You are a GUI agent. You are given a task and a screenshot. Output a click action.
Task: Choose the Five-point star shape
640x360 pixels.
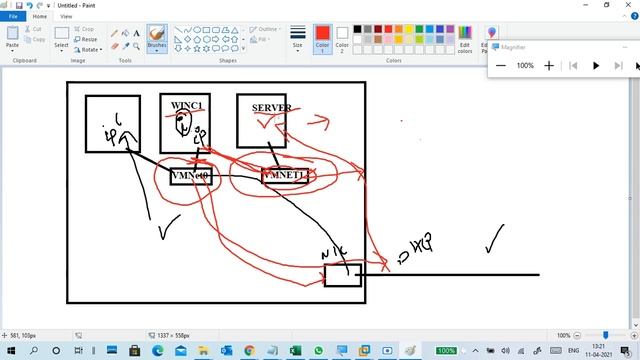[197, 49]
